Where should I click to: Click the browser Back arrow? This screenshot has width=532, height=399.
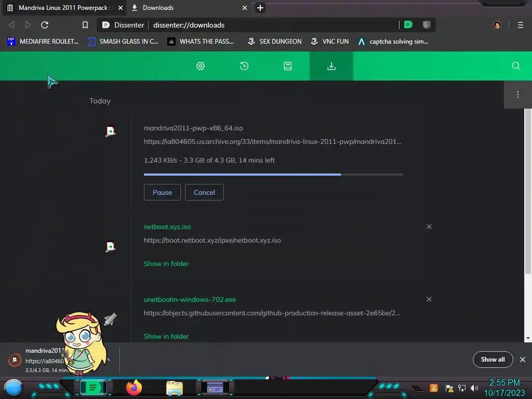tap(11, 25)
